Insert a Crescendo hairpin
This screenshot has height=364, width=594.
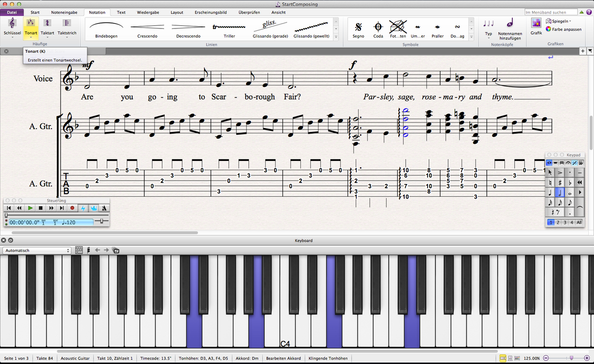tap(147, 29)
